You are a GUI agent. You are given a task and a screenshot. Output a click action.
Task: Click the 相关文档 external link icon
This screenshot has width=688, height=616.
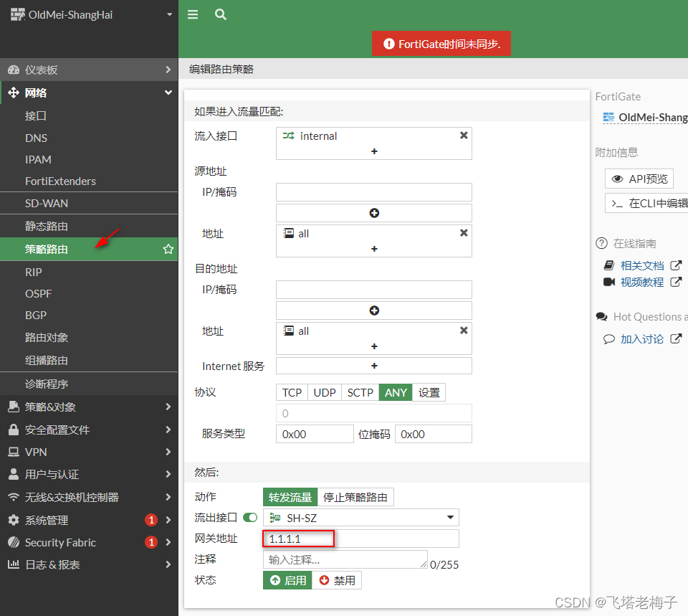(x=676, y=265)
